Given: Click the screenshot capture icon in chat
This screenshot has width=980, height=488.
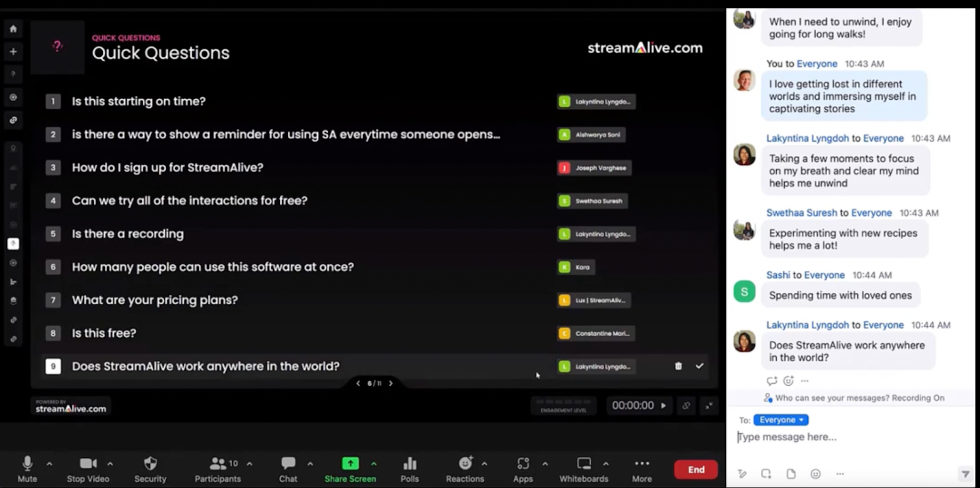Looking at the screenshot, I should coord(766,474).
